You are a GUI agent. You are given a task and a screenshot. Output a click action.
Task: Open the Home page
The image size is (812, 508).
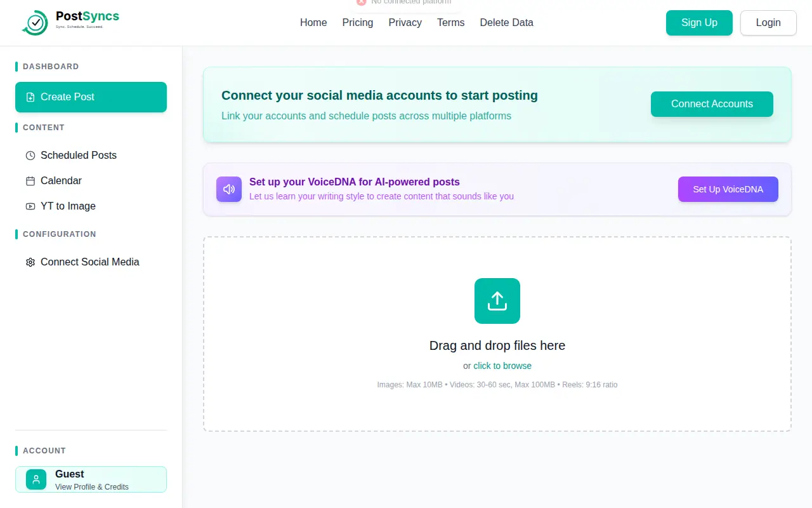[x=313, y=23]
